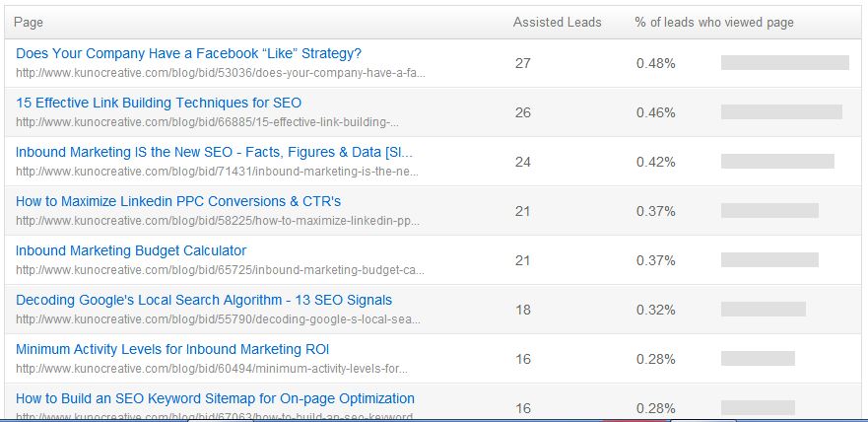Open "Decoding Google's Local Search Algorithm" article
Image resolution: width=868 pixels, height=422 pixels.
pos(204,300)
